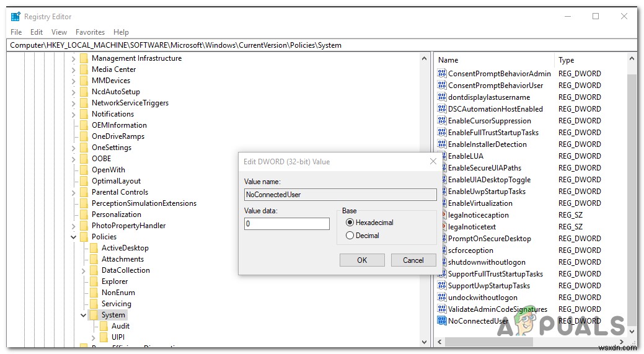
Task: Click the undockwithoutlogon value icon
Action: coord(442,298)
